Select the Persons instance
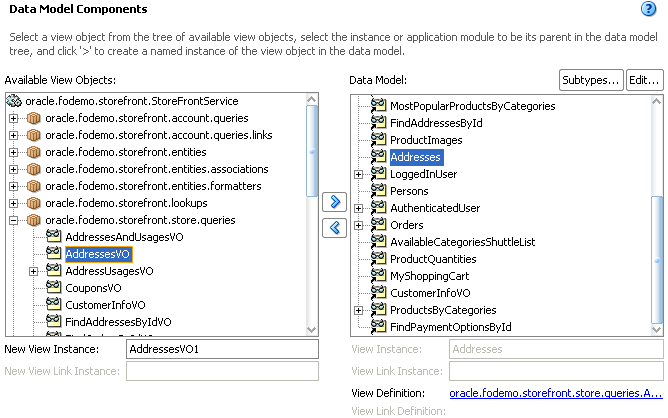Viewport: 668px width, 418px height. tap(409, 191)
